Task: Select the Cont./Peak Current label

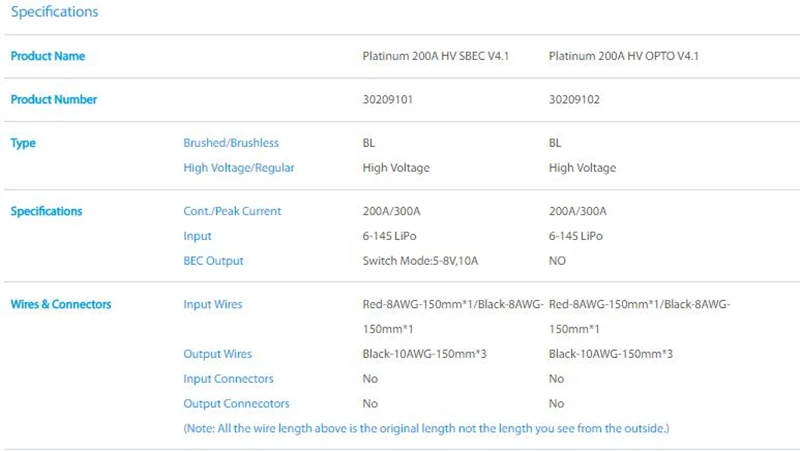Action: pos(232,211)
